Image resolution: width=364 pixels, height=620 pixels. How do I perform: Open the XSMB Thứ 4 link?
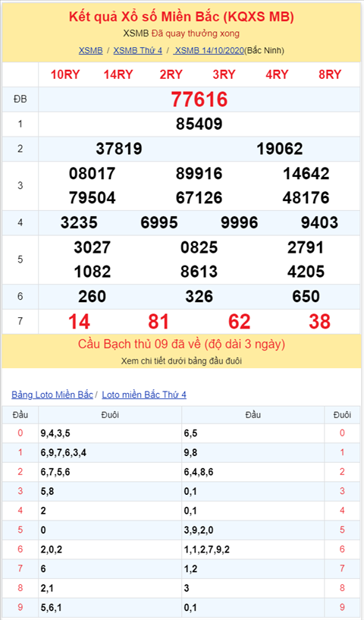(x=137, y=51)
